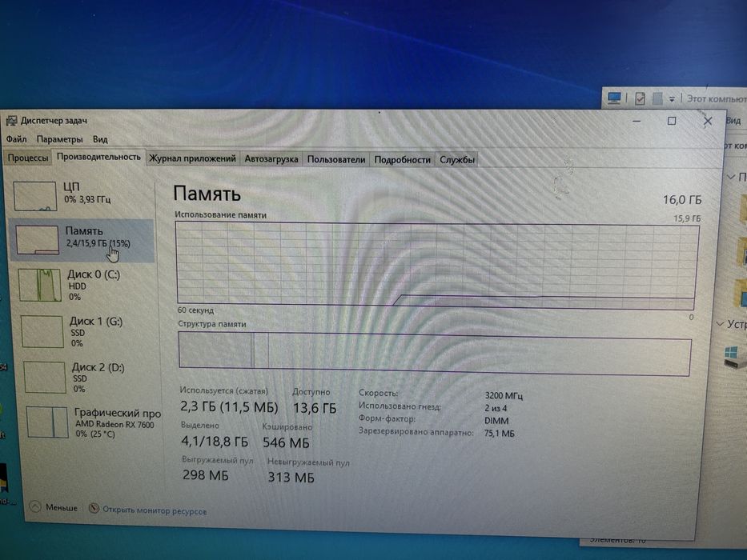Switch to the Журнал приложений tab
Image resolution: width=747 pixels, height=560 pixels.
[x=192, y=158]
